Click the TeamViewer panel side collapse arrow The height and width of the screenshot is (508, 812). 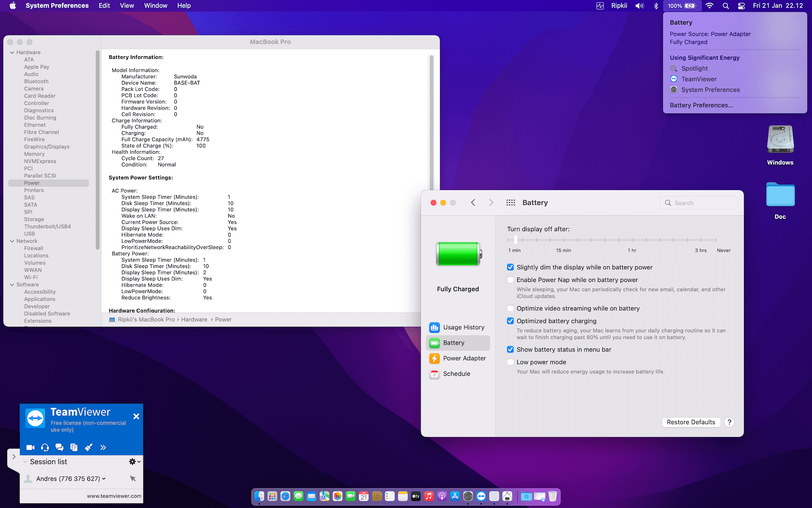coord(14,457)
